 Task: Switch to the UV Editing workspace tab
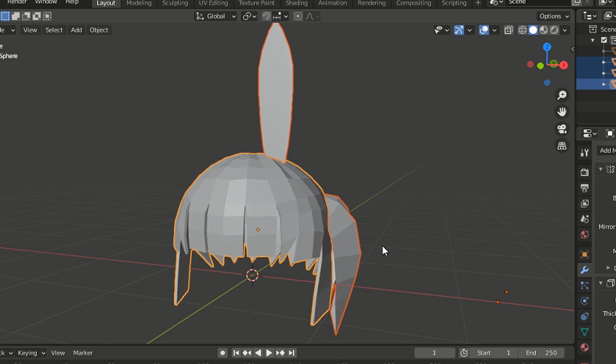click(x=213, y=3)
